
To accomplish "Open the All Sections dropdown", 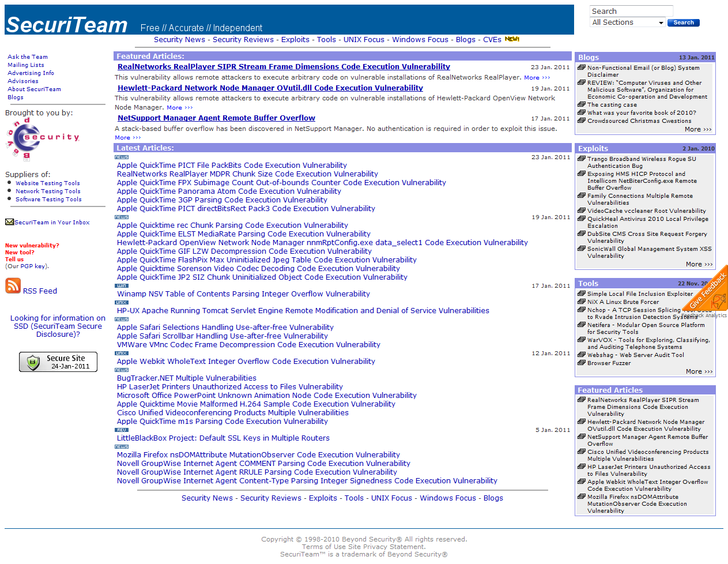I will click(627, 21).
